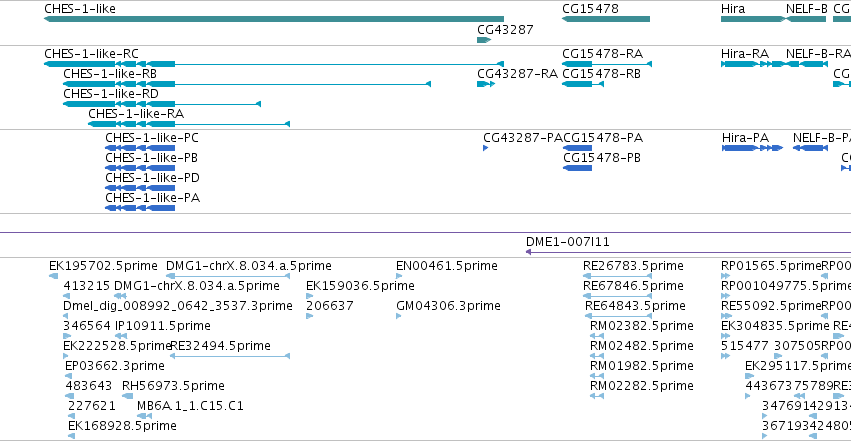Select the EN00461.5prime marker arrow
Viewport: 851px width, 441px height.
coord(399,276)
